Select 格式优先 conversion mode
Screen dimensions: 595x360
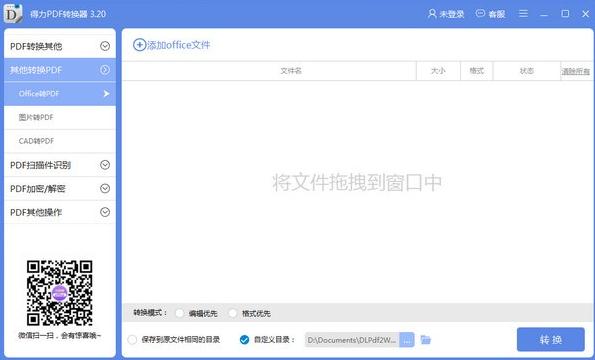click(233, 313)
